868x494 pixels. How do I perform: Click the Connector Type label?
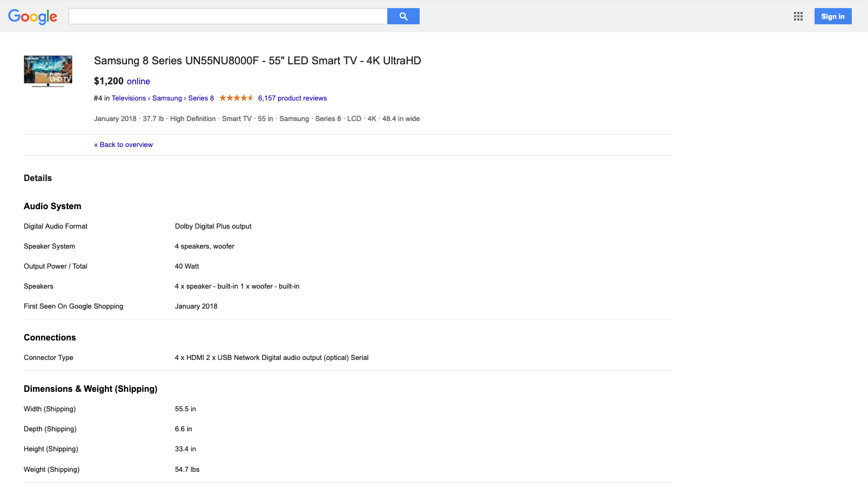[x=49, y=357]
